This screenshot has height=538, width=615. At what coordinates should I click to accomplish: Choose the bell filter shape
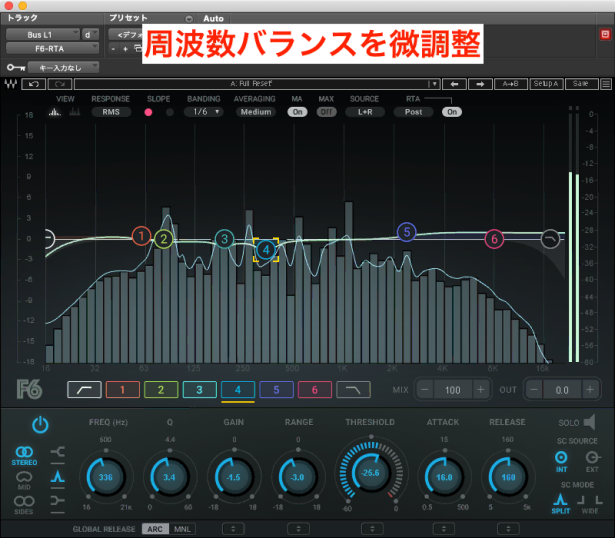[58, 476]
